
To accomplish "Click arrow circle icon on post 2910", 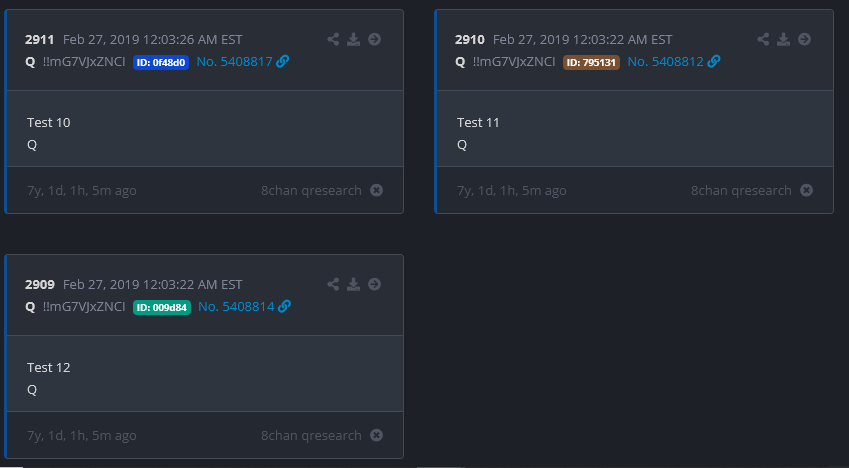I will [x=804, y=39].
